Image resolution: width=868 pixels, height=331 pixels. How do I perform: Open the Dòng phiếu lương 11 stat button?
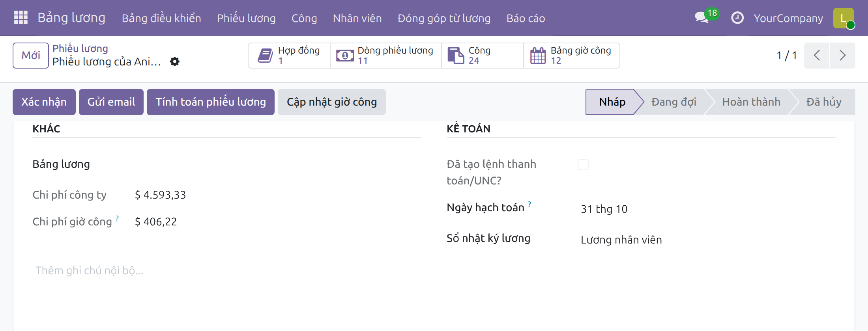tap(385, 56)
